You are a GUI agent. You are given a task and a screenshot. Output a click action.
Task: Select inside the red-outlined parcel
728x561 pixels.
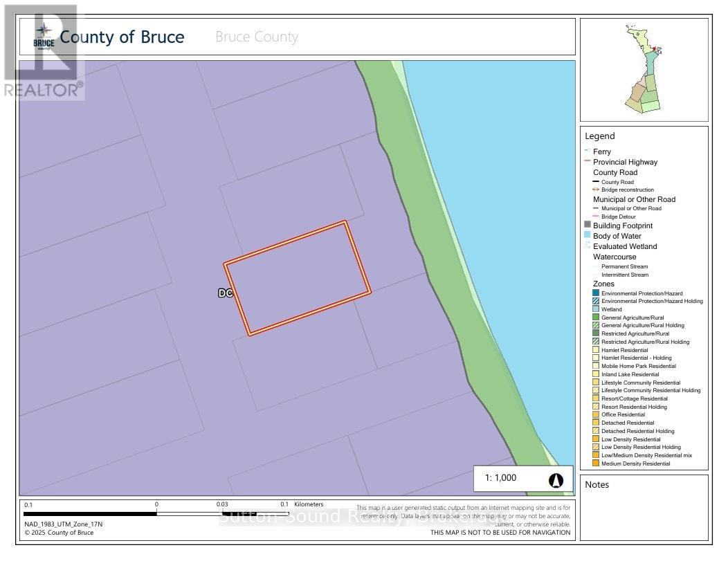pyautogui.click(x=298, y=278)
